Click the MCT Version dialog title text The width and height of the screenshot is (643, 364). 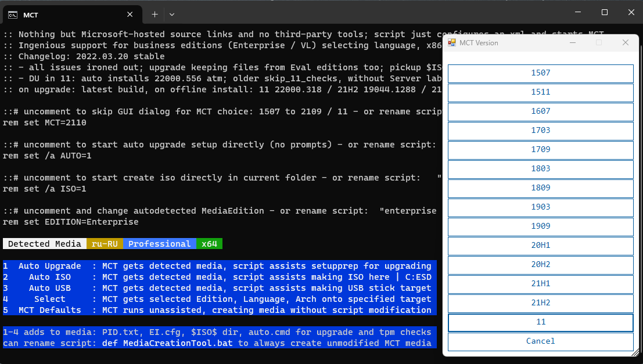pyautogui.click(x=479, y=42)
